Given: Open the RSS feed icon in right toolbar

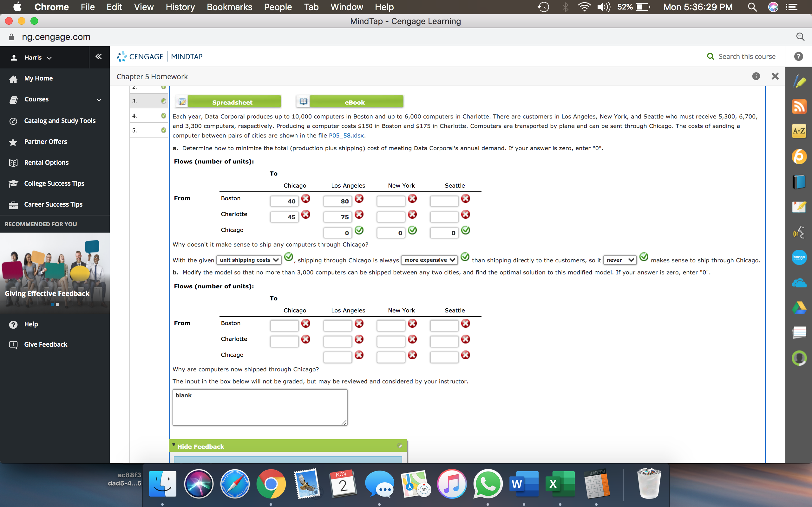Looking at the screenshot, I should tap(799, 107).
